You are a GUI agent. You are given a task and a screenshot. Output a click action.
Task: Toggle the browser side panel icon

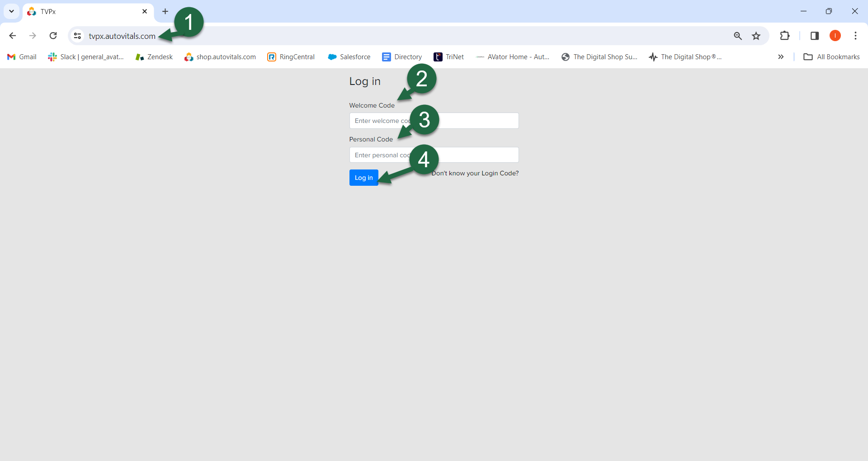click(x=815, y=36)
